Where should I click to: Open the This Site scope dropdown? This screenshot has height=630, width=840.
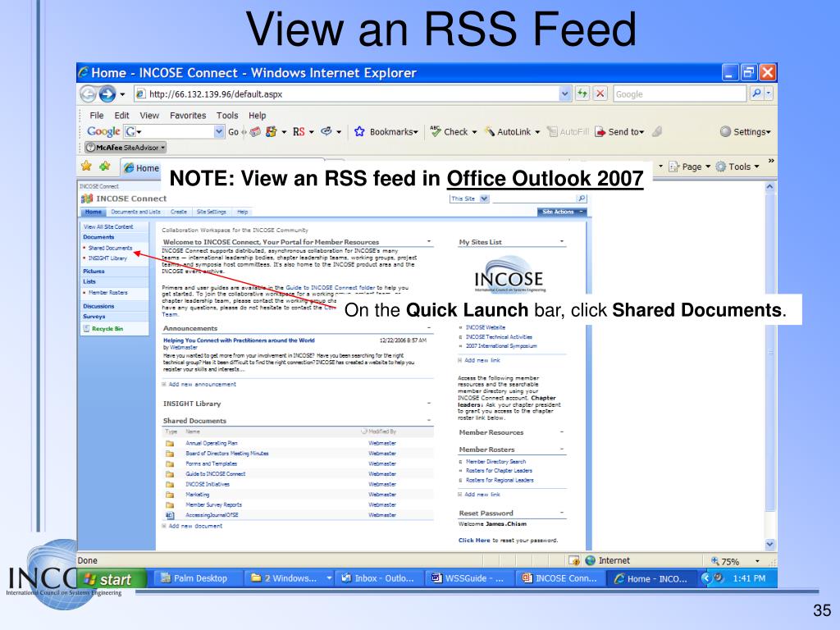click(x=484, y=199)
